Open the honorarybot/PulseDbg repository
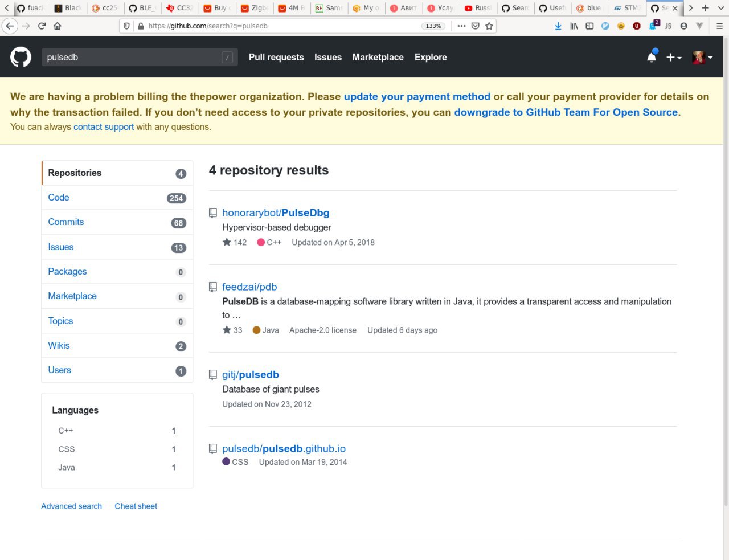The width and height of the screenshot is (729, 560). (x=276, y=212)
